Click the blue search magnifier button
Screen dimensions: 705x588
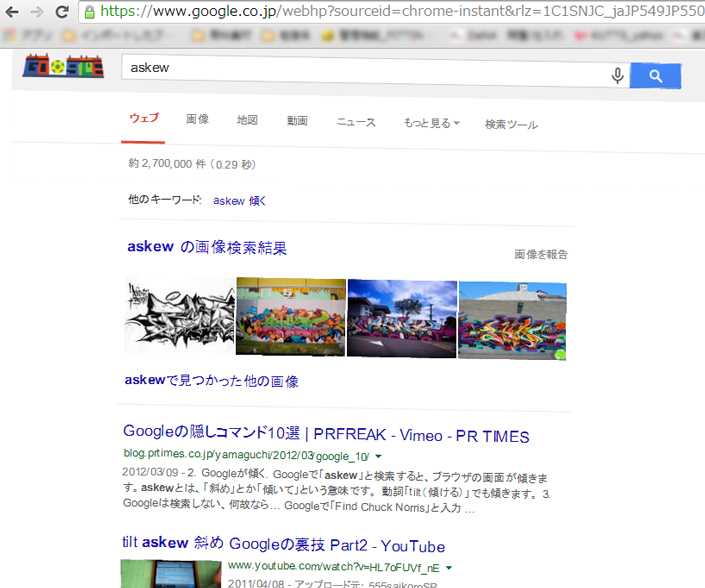click(655, 76)
